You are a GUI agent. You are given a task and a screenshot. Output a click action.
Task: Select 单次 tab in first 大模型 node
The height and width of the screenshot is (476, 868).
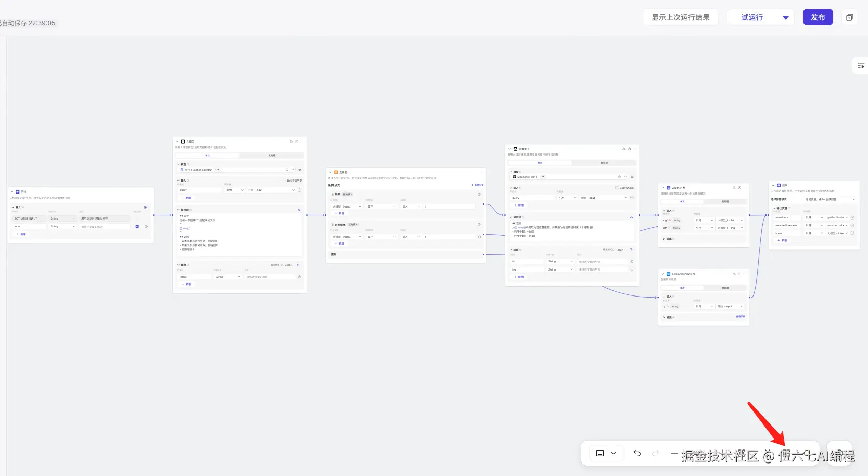[x=208, y=155]
